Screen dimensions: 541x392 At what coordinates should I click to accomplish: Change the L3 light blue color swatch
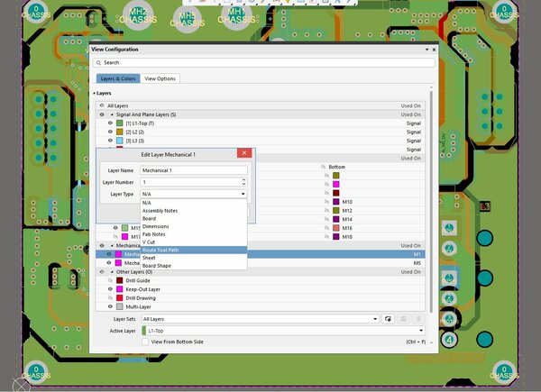coord(120,141)
